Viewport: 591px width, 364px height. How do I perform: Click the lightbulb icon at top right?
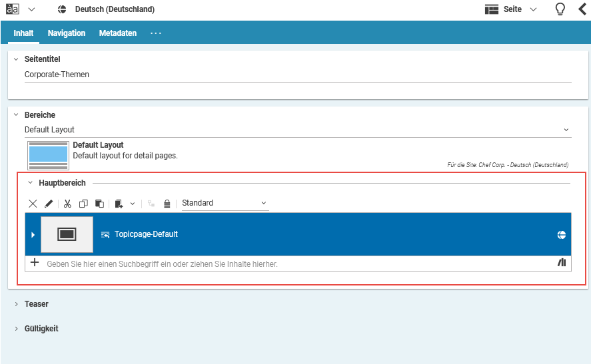tap(560, 9)
